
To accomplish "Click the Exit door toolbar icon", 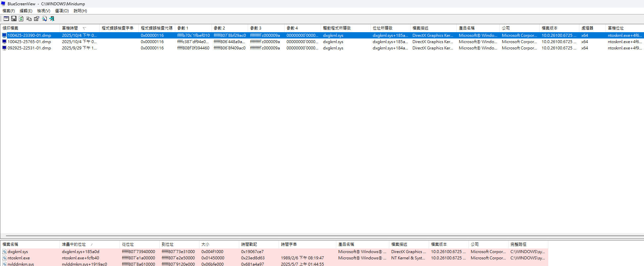I will 52,19.
